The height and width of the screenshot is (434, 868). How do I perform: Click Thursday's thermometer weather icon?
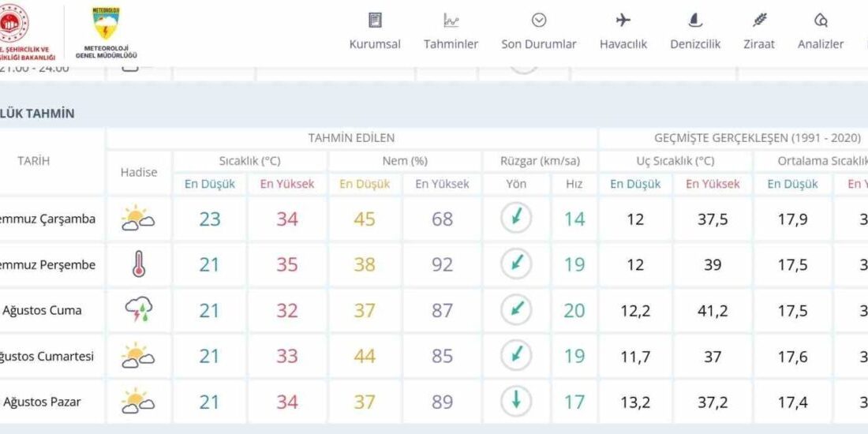(x=139, y=265)
